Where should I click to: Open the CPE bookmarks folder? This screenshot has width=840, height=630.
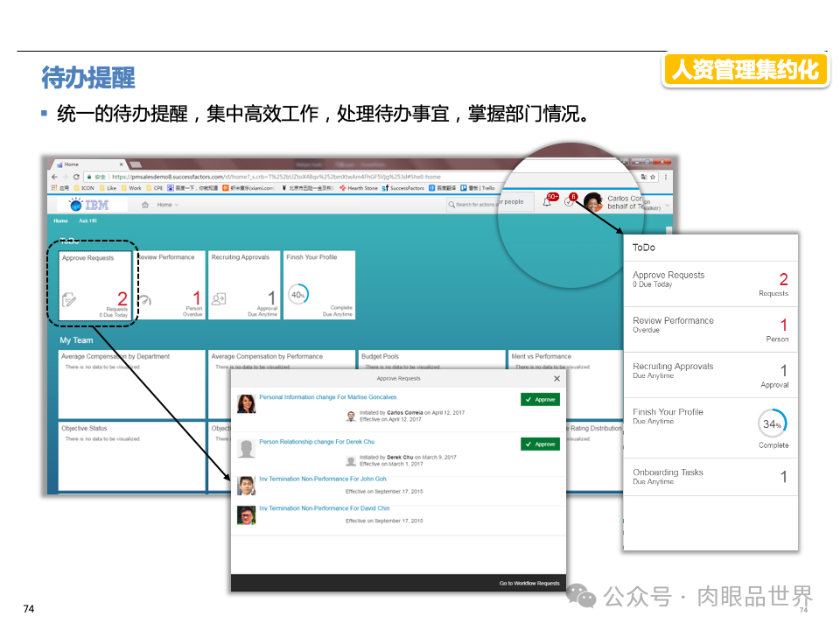[x=154, y=188]
